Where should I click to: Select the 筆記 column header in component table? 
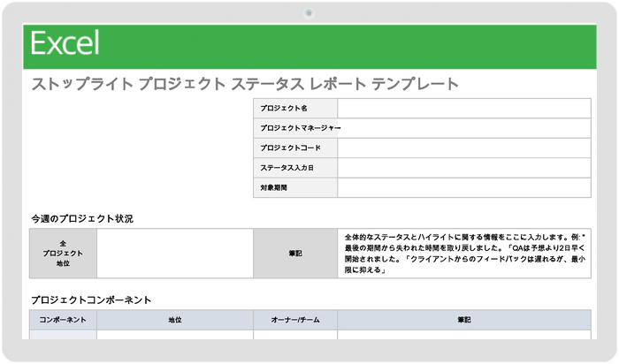tap(464, 320)
